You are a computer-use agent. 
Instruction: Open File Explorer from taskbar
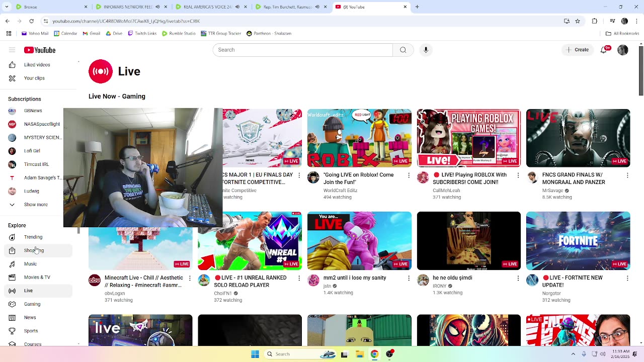(360, 354)
